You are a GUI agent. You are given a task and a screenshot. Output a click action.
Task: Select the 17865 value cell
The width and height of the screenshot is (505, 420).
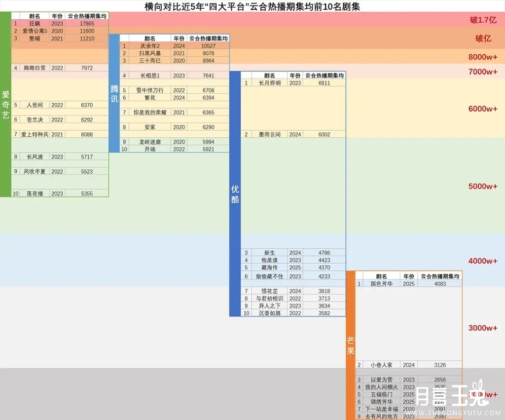coord(87,23)
